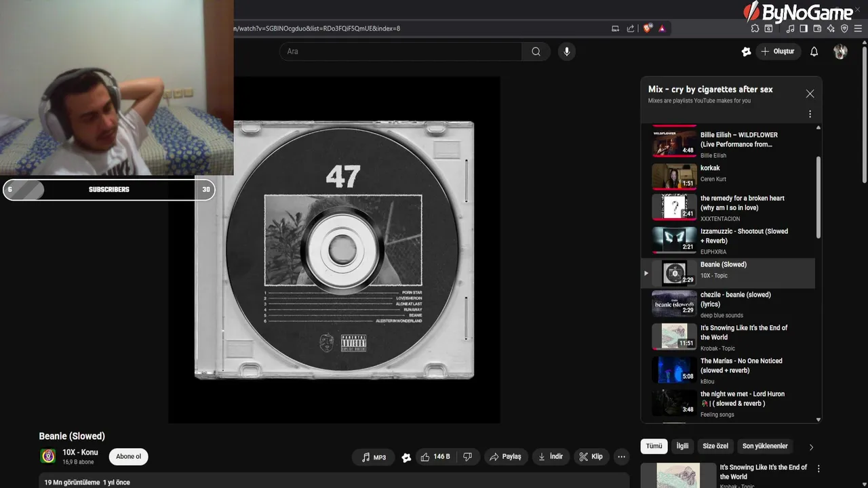Screen dimensions: 868x488
Task: Click the subscribers goal bar overlay
Action: [108, 190]
